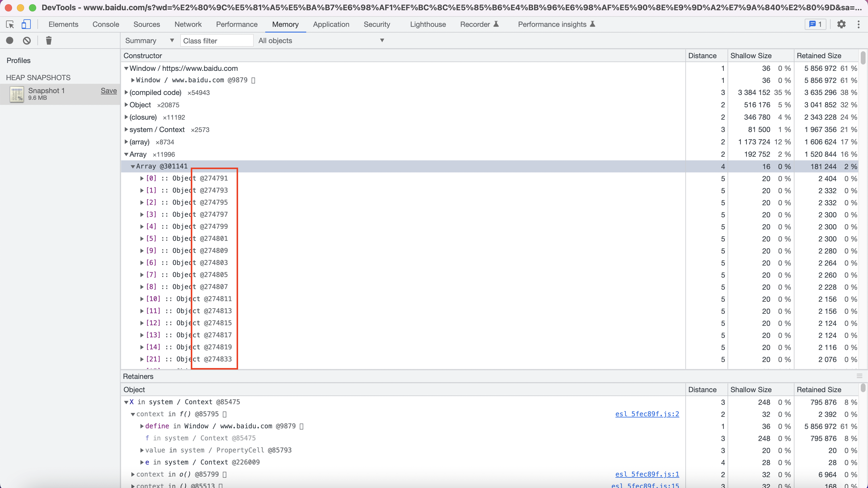
Task: Switch to the Console tab
Action: pos(105,24)
